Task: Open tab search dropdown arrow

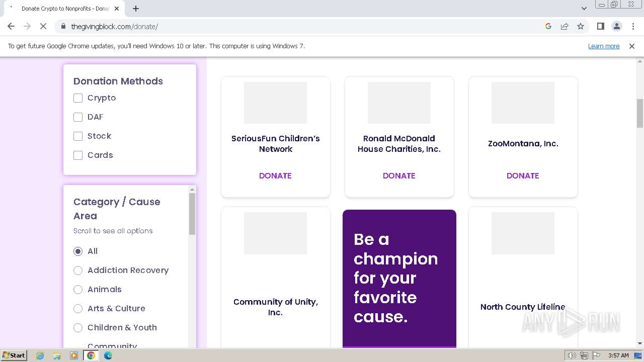Action: pos(584,9)
